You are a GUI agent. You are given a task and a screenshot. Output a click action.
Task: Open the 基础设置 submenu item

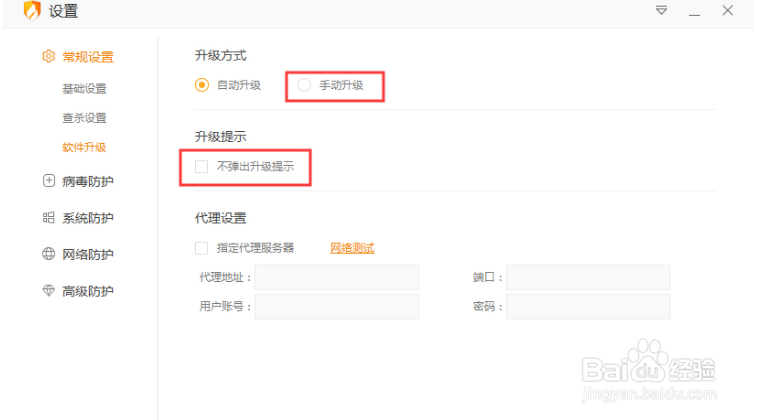(x=84, y=89)
